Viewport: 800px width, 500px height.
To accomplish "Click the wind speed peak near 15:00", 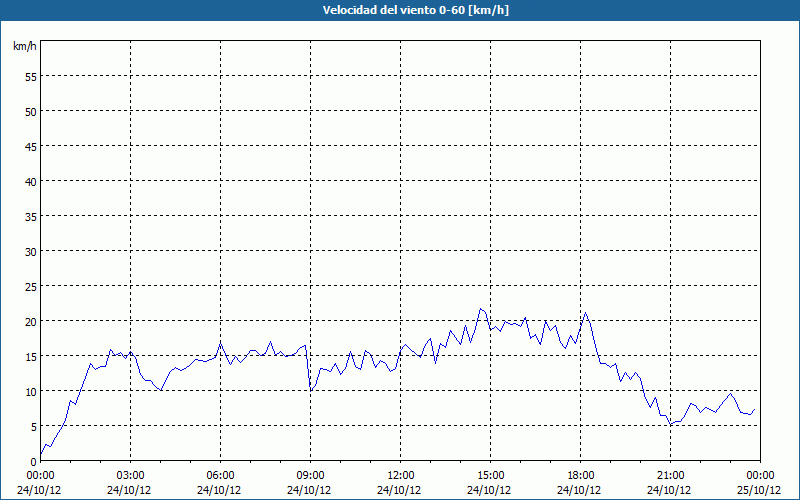I will (x=481, y=309).
